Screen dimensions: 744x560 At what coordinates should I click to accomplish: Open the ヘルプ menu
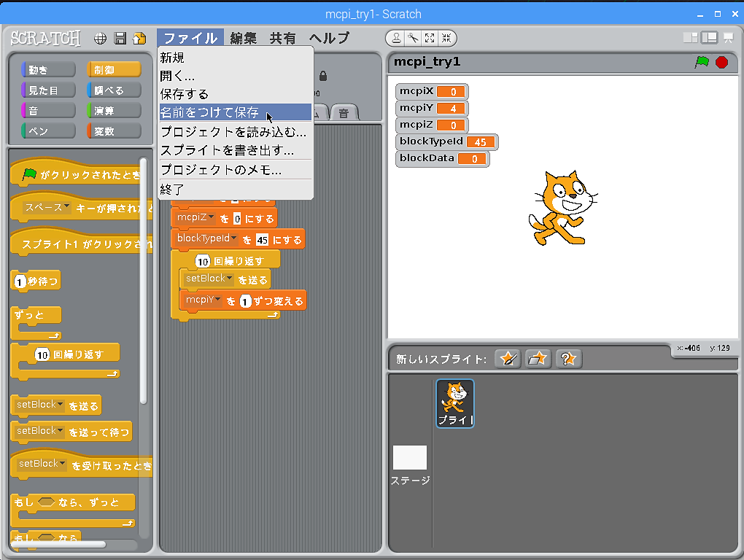pyautogui.click(x=329, y=38)
